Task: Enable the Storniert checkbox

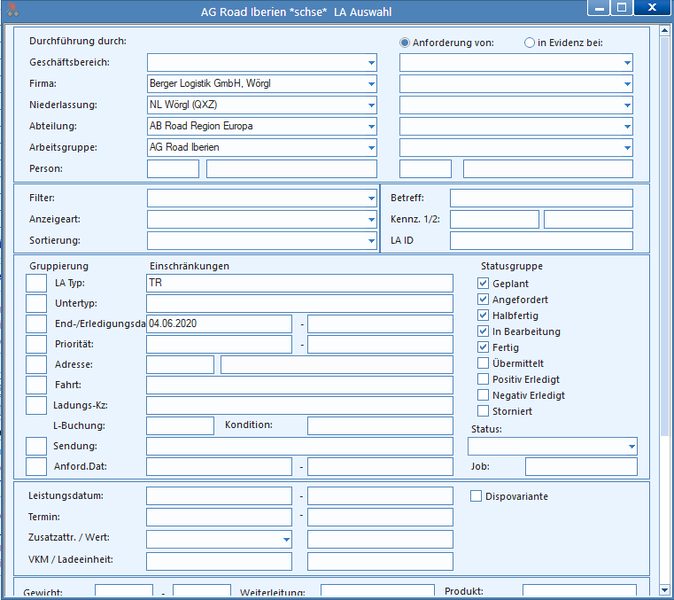Action: click(x=483, y=411)
